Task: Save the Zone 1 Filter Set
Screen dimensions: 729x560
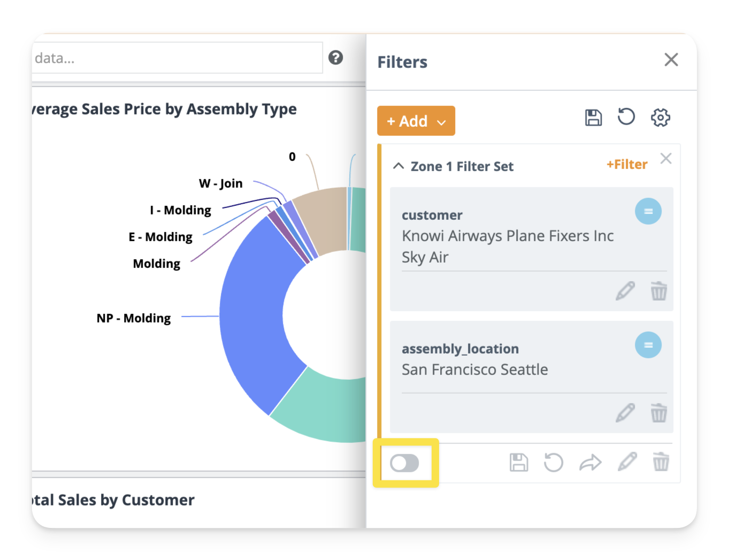Action: [x=518, y=463]
